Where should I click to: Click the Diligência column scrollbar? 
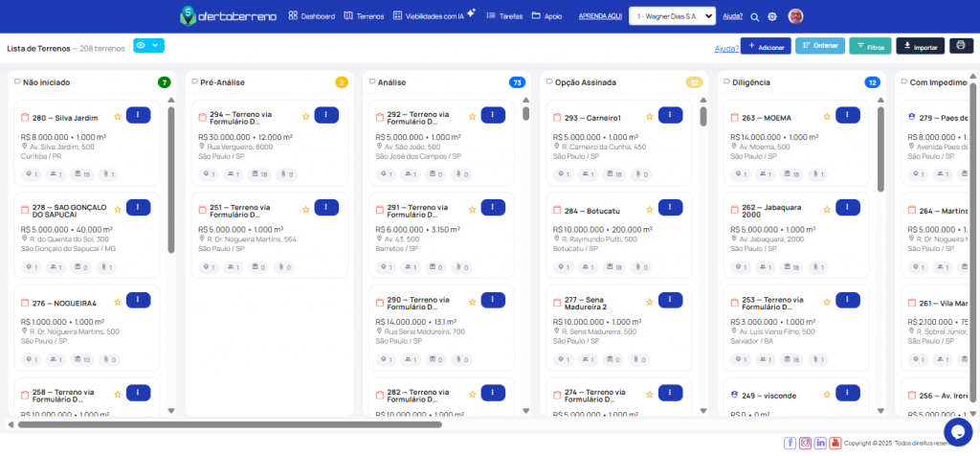[881, 148]
